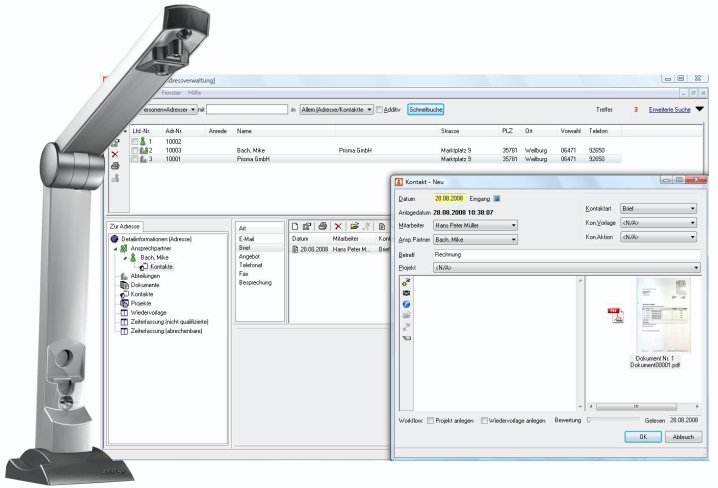Tick the Wiedervorlage anlegen checkbox
This screenshot has width=718, height=488.
pos(485,421)
